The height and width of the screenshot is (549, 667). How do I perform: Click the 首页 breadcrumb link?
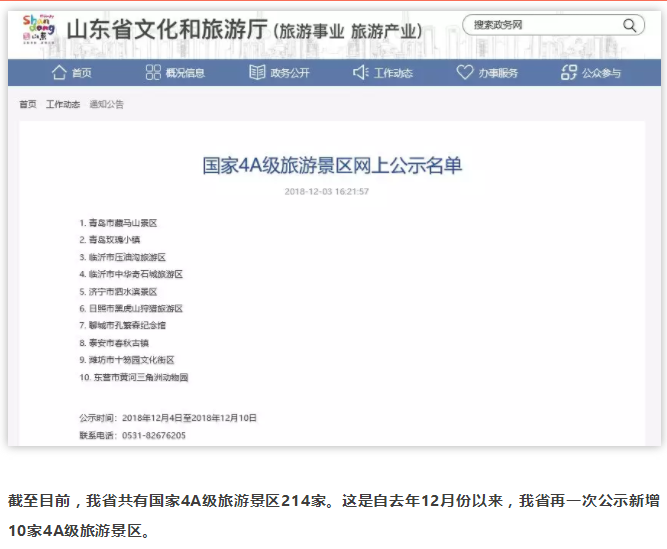(28, 104)
